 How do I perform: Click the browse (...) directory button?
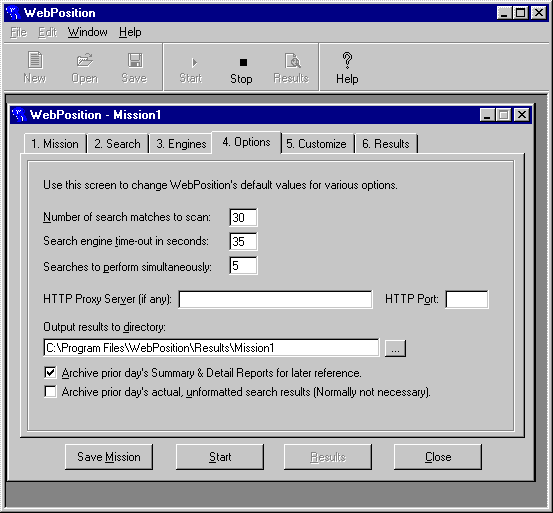pos(395,348)
